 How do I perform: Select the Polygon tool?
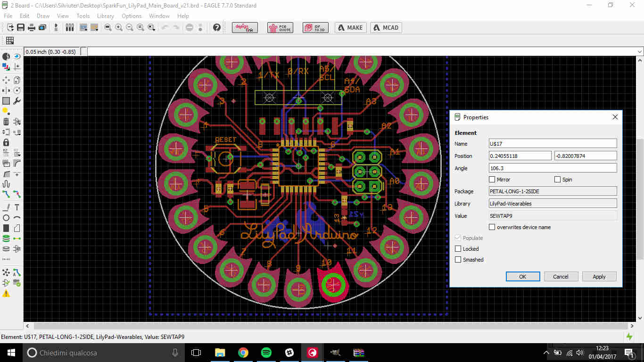17,228
